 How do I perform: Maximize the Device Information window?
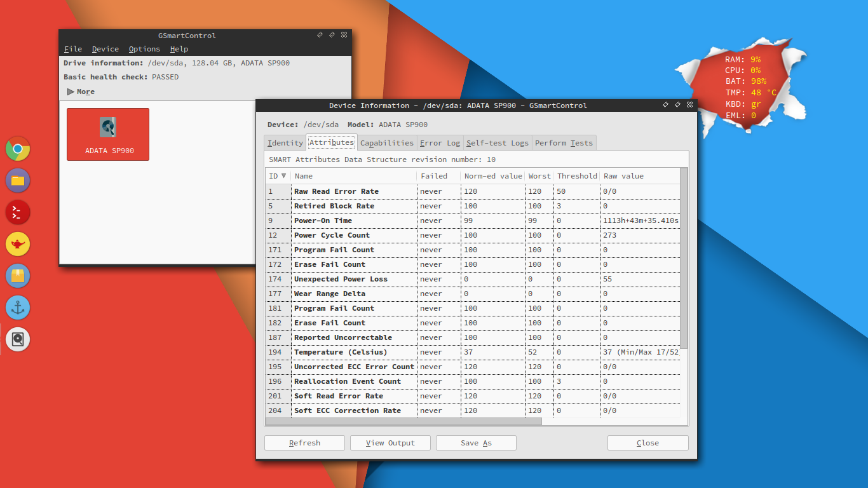(x=677, y=105)
